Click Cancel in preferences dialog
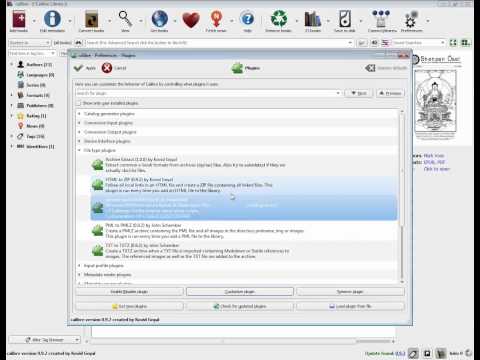 pos(114,68)
